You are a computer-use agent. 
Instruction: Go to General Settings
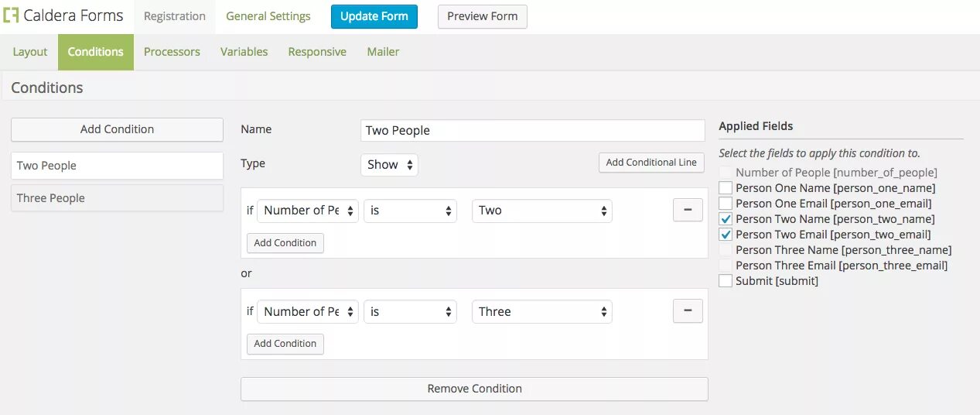(268, 16)
